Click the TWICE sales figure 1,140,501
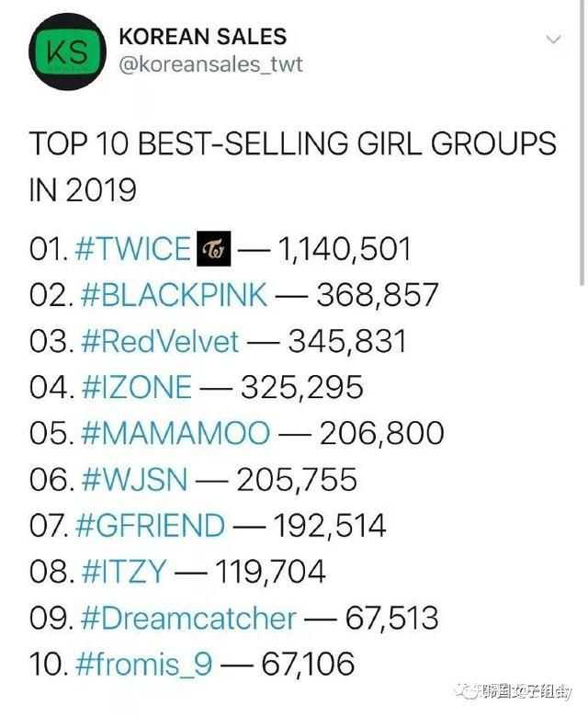Image resolution: width=588 pixels, height=717 pixels. tap(345, 250)
